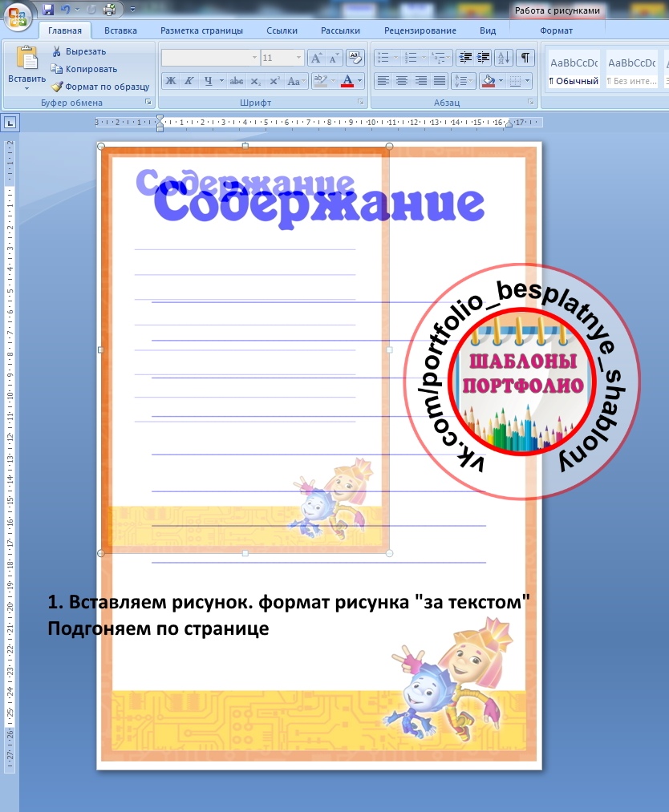The image size is (669, 812).
Task: Toggle bold formatting (Ж)
Action: [171, 81]
